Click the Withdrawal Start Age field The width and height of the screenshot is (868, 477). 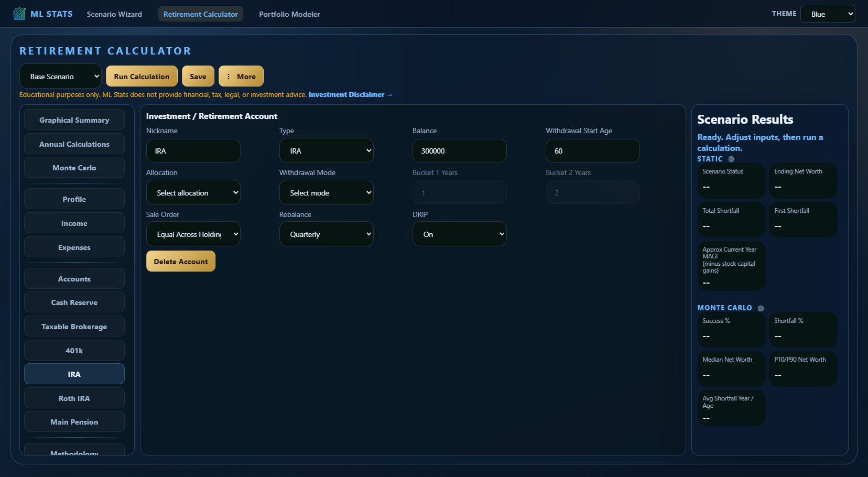[x=593, y=151]
